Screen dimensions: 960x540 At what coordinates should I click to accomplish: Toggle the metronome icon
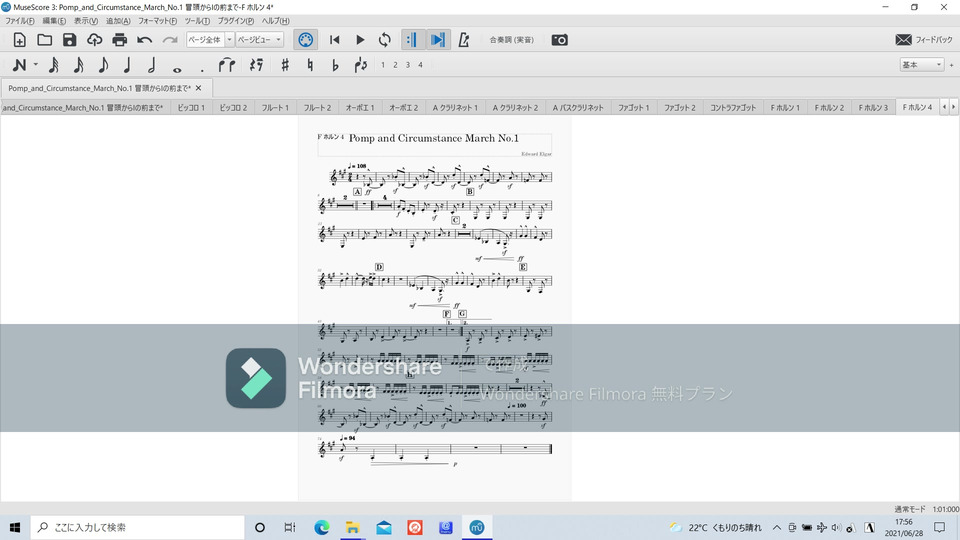pyautogui.click(x=464, y=40)
